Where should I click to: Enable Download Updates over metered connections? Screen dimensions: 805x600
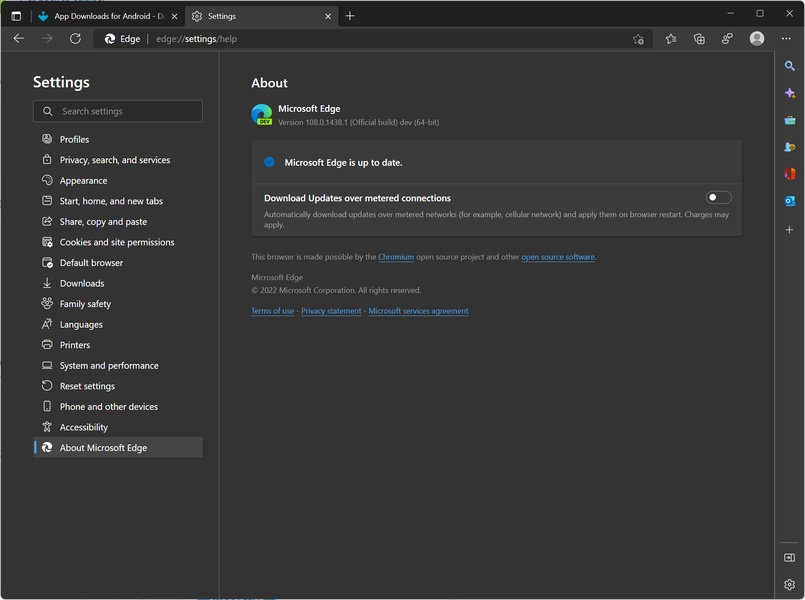[x=718, y=198]
